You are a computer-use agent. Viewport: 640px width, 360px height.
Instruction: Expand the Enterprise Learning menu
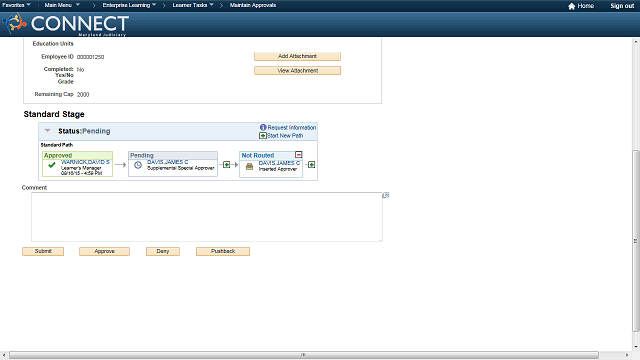[129, 5]
